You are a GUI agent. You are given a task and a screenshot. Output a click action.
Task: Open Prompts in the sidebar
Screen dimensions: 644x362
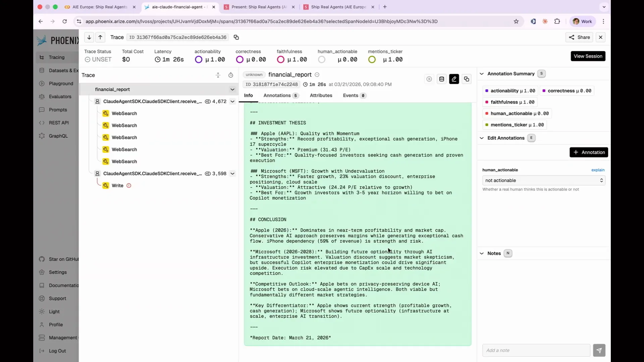tap(57, 110)
